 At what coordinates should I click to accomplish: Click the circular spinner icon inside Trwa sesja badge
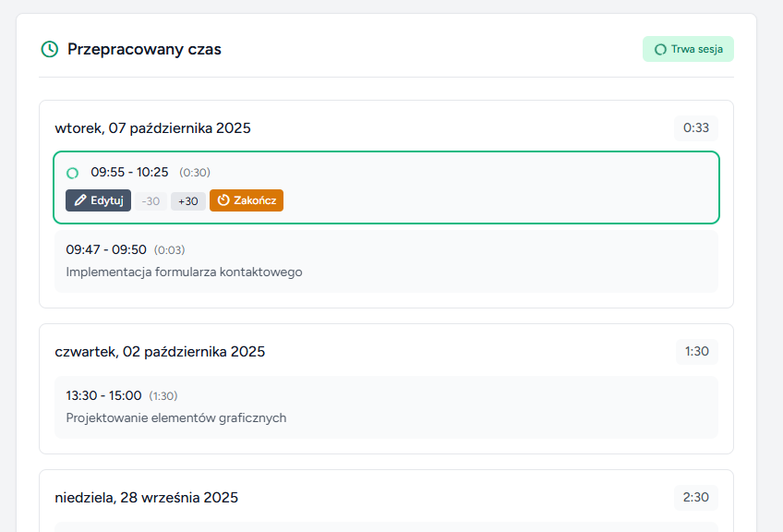[x=660, y=49]
